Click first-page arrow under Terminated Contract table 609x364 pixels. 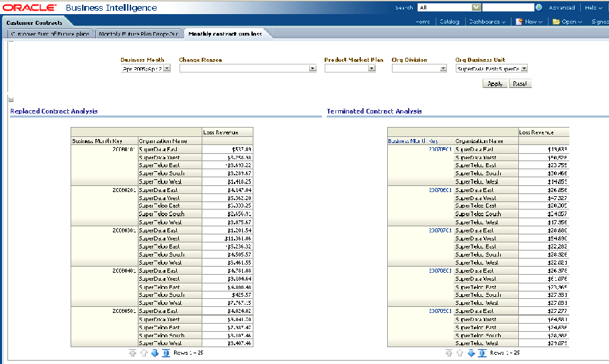pos(449,353)
